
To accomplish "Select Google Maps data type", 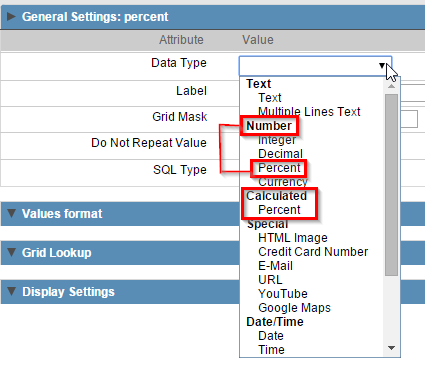I will point(294,308).
